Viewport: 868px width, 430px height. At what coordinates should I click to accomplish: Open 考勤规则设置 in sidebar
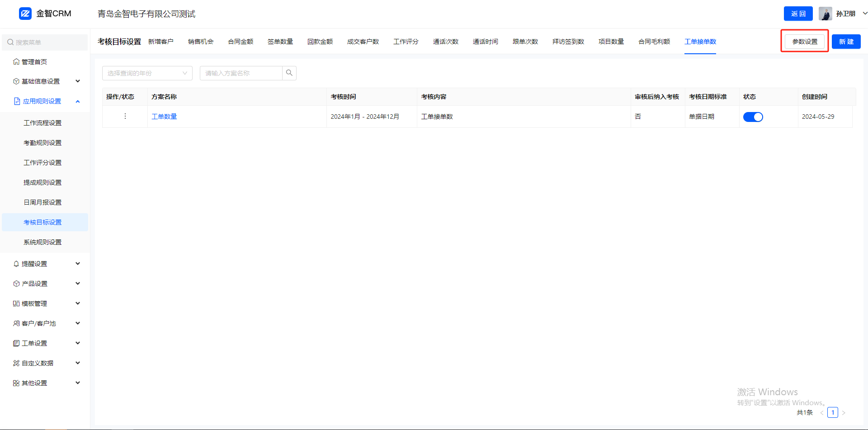pyautogui.click(x=42, y=143)
